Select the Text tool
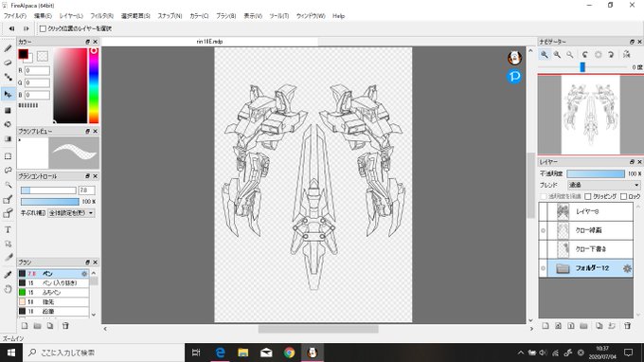Viewport: 644px width, 362px height. pos(8,229)
